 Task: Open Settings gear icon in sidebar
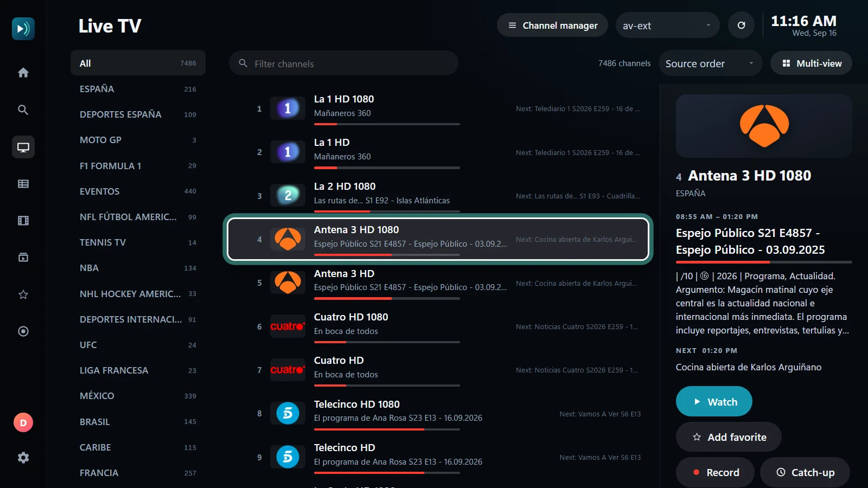pyautogui.click(x=23, y=458)
